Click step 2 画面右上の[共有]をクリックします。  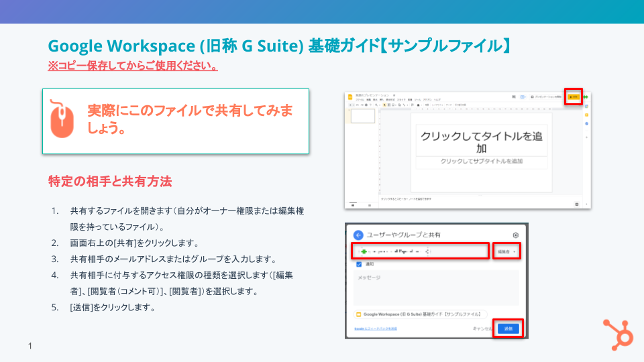click(x=134, y=243)
